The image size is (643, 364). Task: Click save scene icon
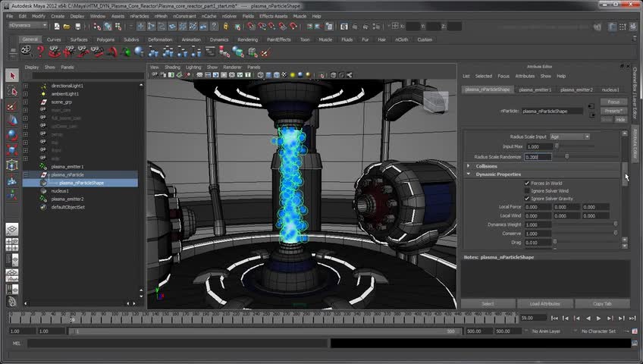tap(77, 27)
